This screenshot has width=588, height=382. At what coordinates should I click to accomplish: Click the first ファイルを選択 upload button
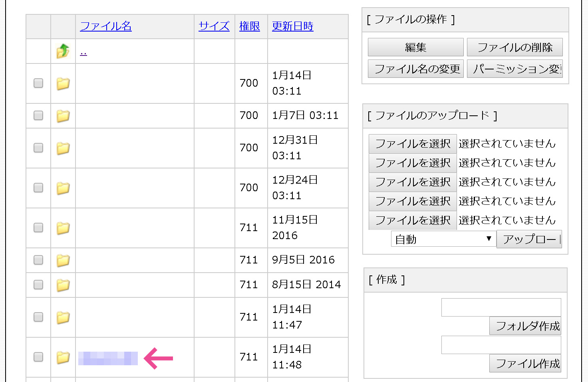point(413,144)
